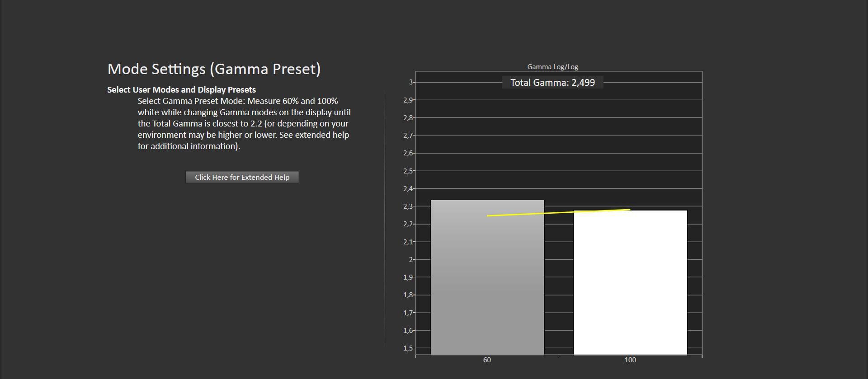Screen dimensions: 868x379
Task: Click the '2,5' y-axis label
Action: pos(408,171)
